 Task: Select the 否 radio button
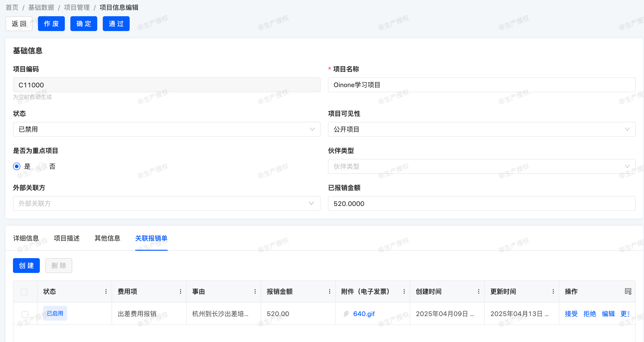coord(42,166)
